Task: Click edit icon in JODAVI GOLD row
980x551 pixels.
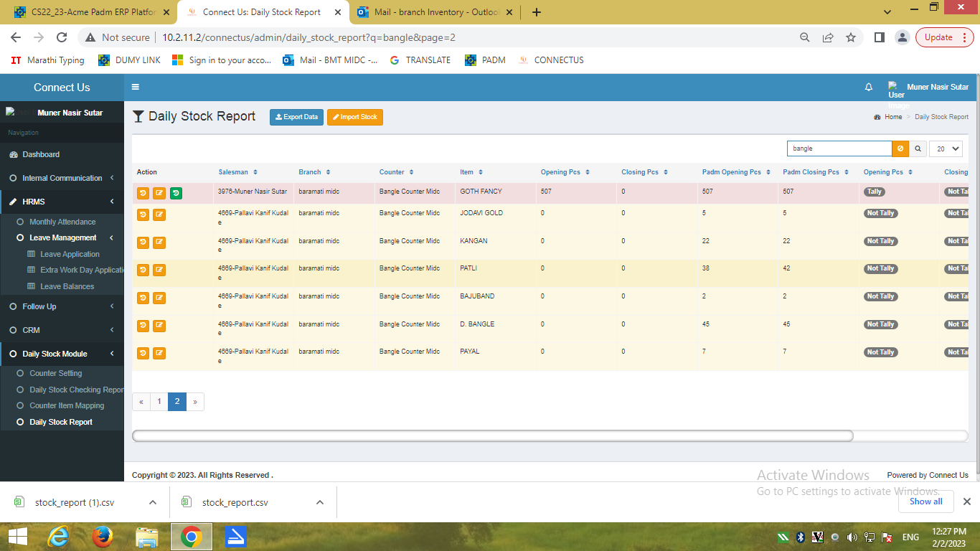Action: click(x=159, y=214)
